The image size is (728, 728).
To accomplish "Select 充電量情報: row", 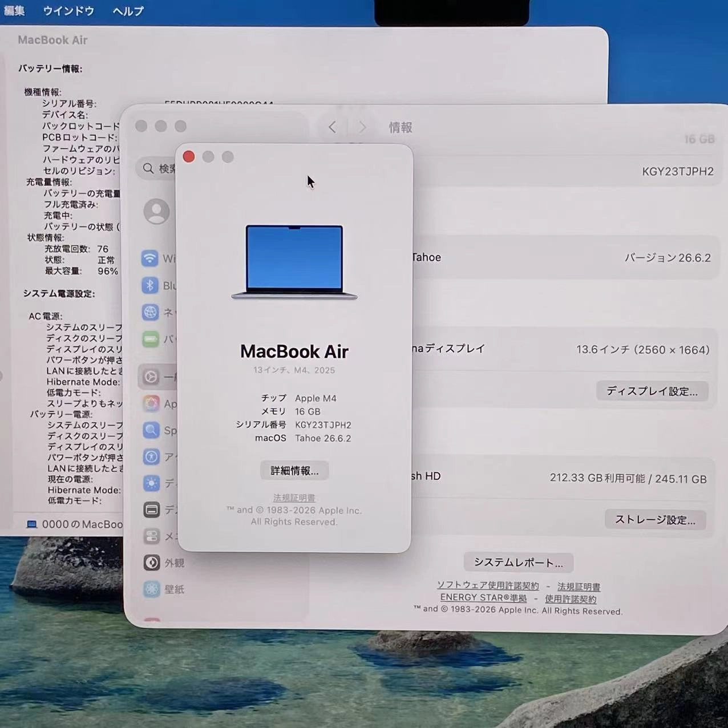I will tap(49, 182).
